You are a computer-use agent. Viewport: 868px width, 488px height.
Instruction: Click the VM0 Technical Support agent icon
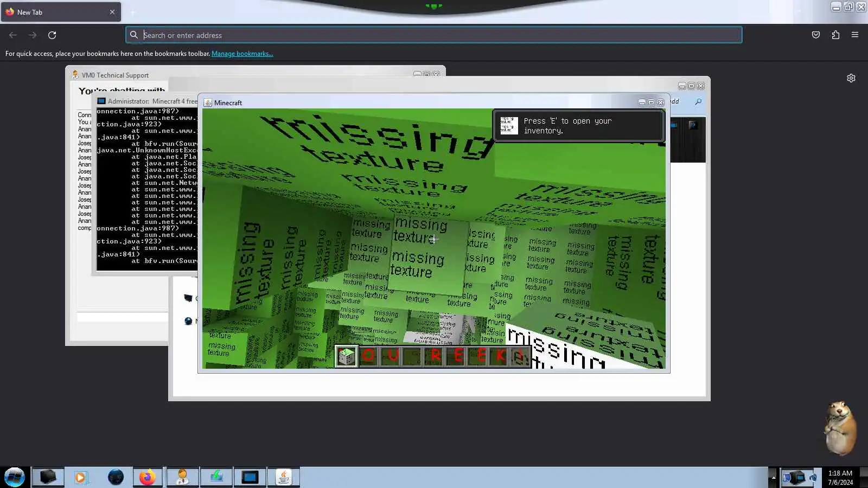(x=75, y=75)
